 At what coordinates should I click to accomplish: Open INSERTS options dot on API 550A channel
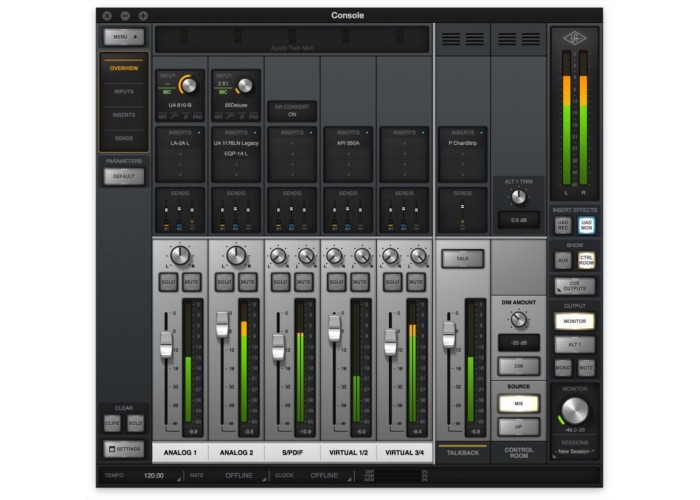[367, 133]
